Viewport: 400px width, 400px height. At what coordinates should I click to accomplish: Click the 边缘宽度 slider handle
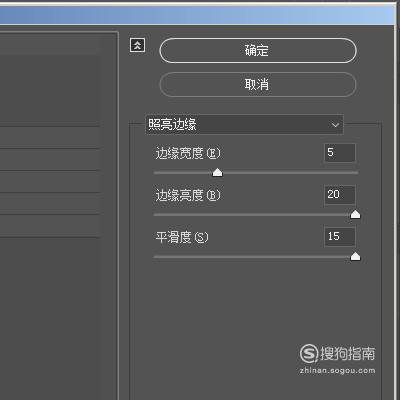click(x=218, y=172)
